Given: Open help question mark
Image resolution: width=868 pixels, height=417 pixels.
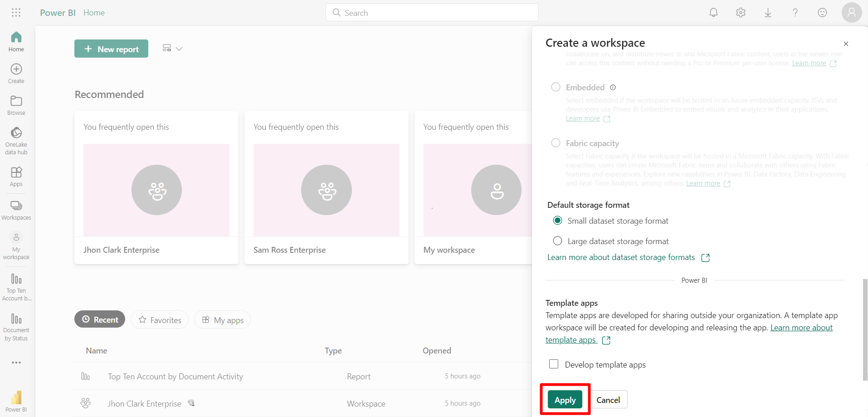Looking at the screenshot, I should click(x=795, y=13).
